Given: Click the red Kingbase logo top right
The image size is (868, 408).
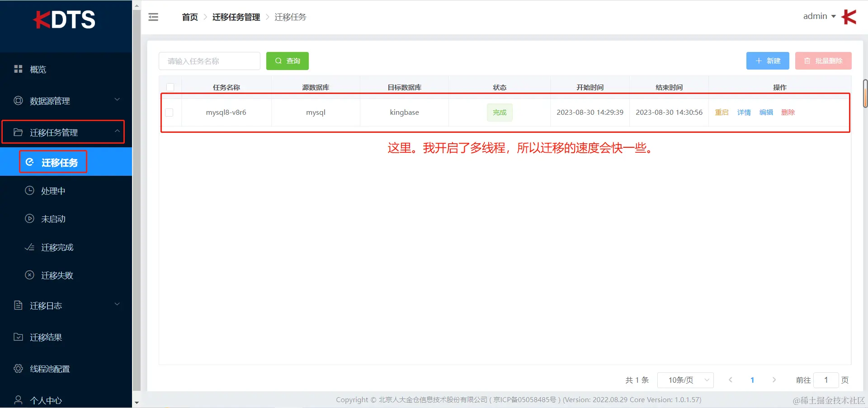Looking at the screenshot, I should click(849, 17).
